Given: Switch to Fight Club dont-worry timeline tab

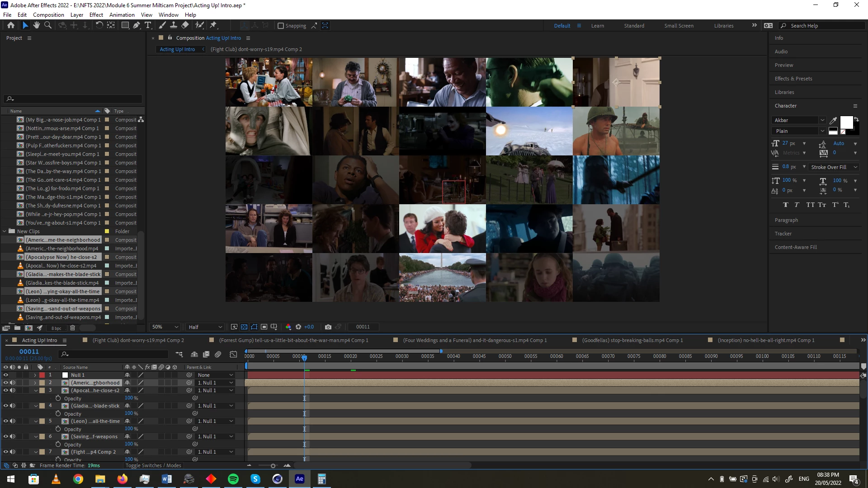Looking at the screenshot, I should (138, 340).
